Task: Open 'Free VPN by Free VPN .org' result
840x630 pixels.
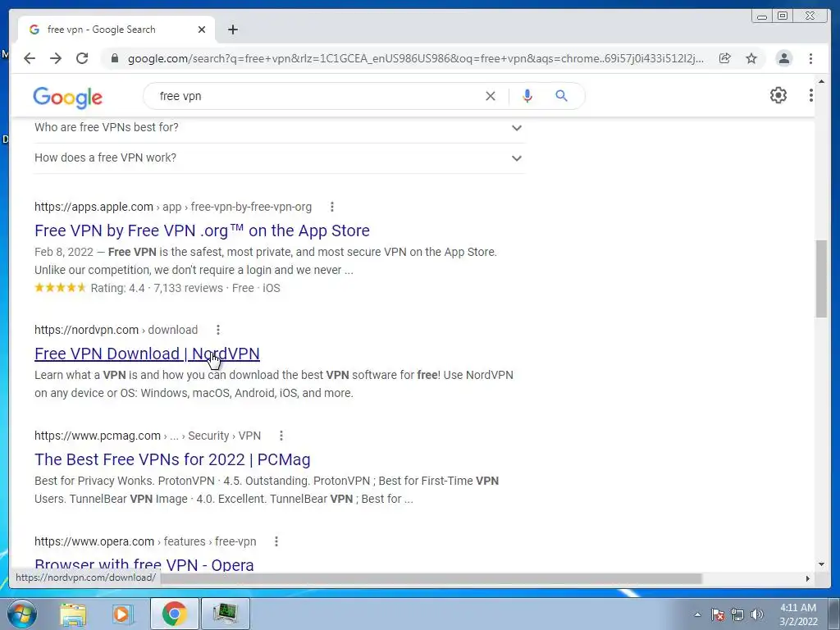Action: point(202,231)
